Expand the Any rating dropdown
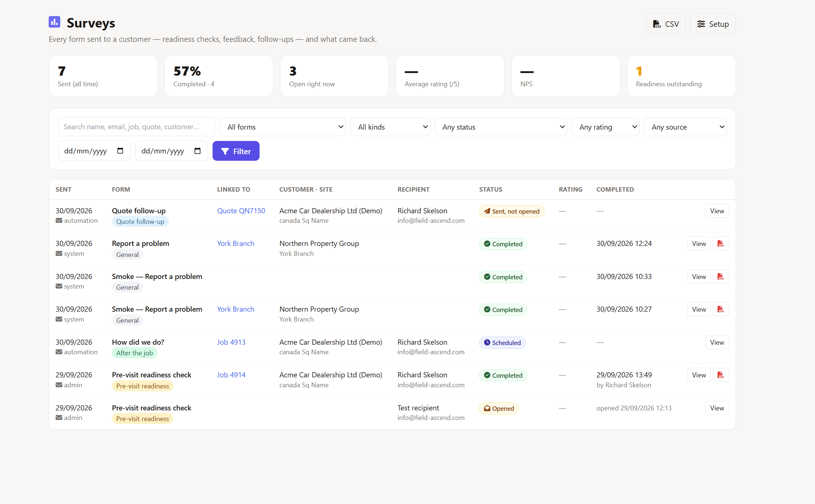The height and width of the screenshot is (504, 815). tap(605, 127)
